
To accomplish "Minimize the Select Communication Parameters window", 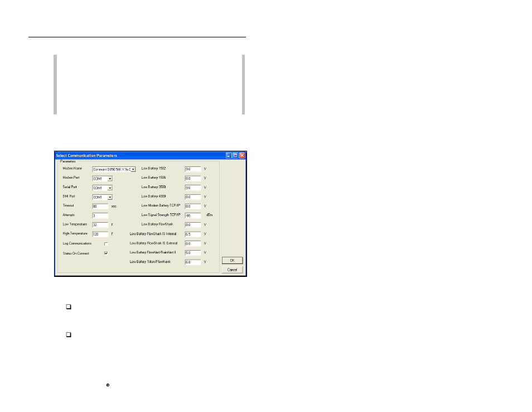I will pyautogui.click(x=229, y=155).
